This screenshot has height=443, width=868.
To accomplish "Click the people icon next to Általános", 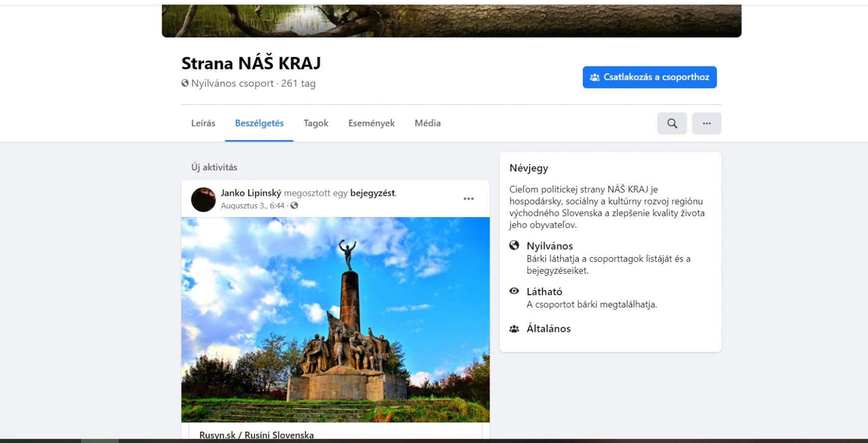I will click(514, 329).
